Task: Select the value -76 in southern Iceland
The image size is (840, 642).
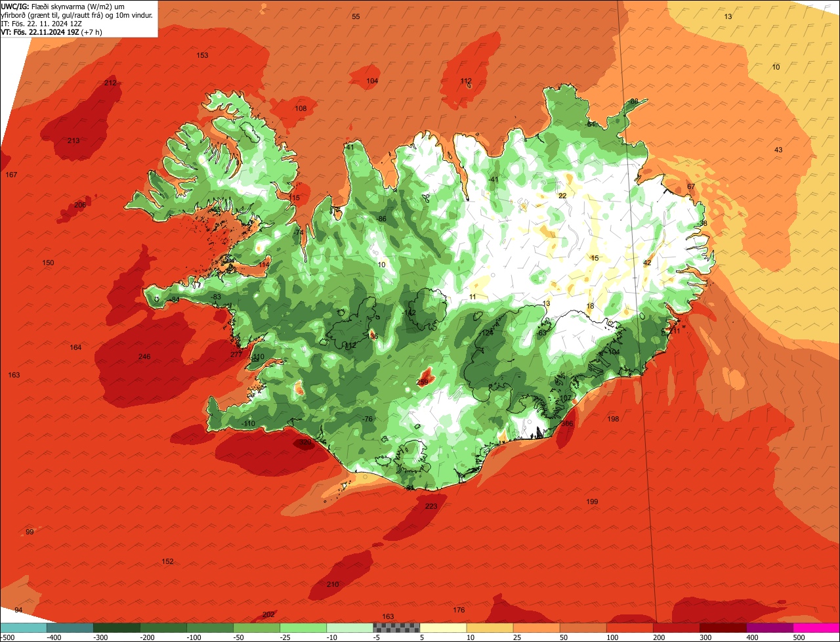Action: pyautogui.click(x=367, y=419)
